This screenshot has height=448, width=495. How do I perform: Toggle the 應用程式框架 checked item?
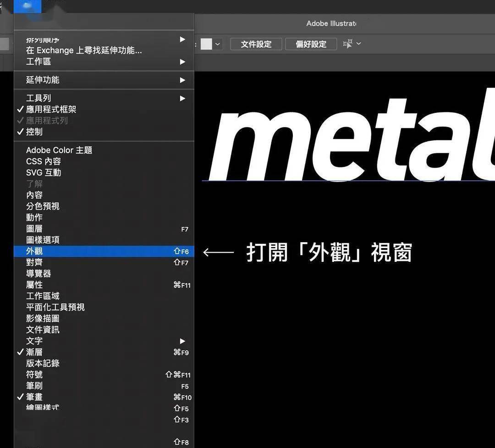point(104,109)
